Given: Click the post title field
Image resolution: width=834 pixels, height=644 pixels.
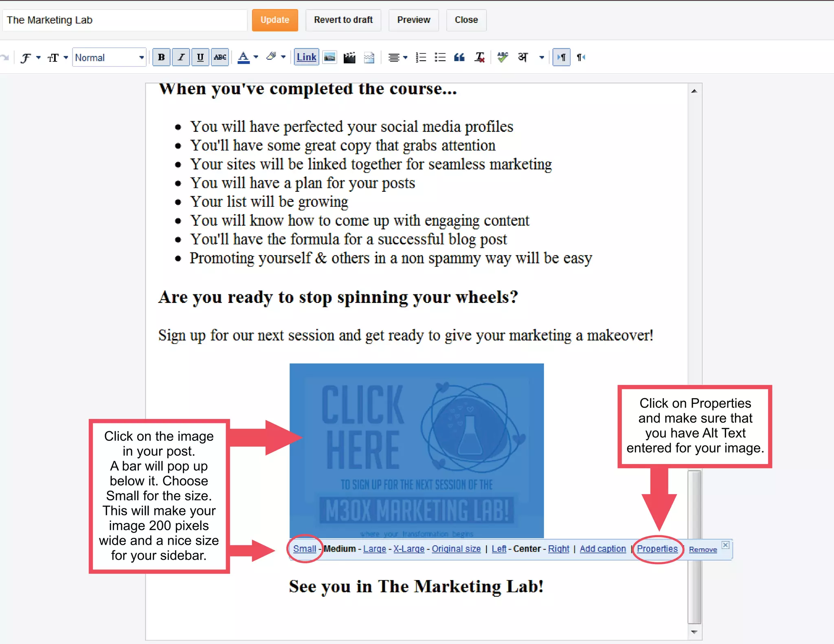Looking at the screenshot, I should point(125,20).
